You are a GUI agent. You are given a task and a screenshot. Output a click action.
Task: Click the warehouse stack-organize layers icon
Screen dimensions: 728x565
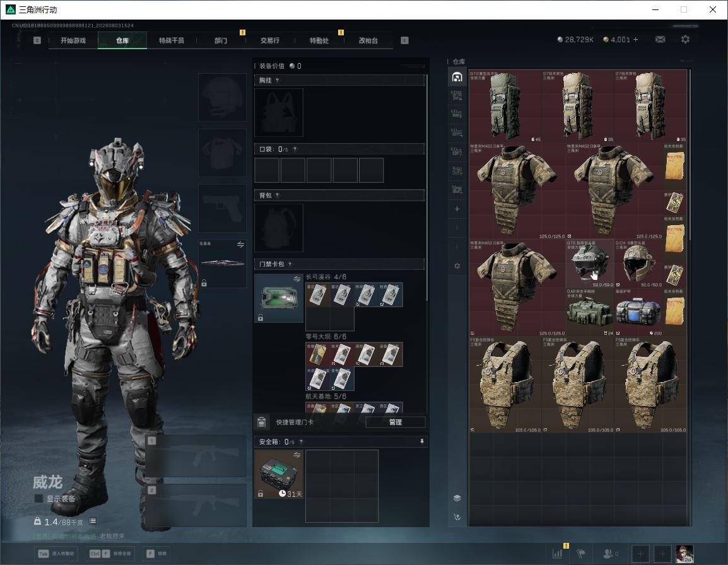pyautogui.click(x=457, y=498)
